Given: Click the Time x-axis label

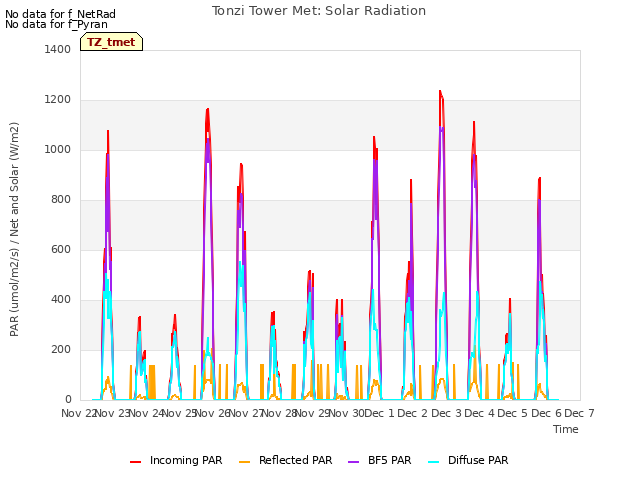Looking at the screenshot, I should (x=566, y=429).
